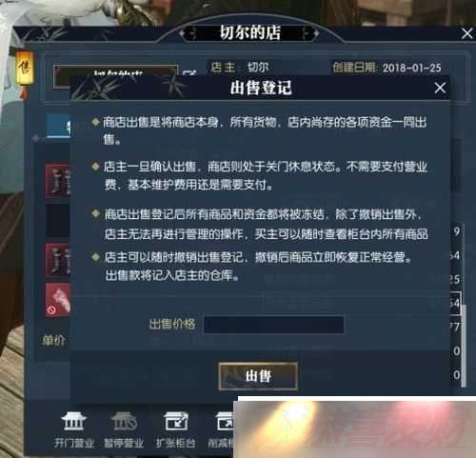This screenshot has width=476, height=458.
Task: Select the blue highlighted tab at left
Action: point(58,126)
